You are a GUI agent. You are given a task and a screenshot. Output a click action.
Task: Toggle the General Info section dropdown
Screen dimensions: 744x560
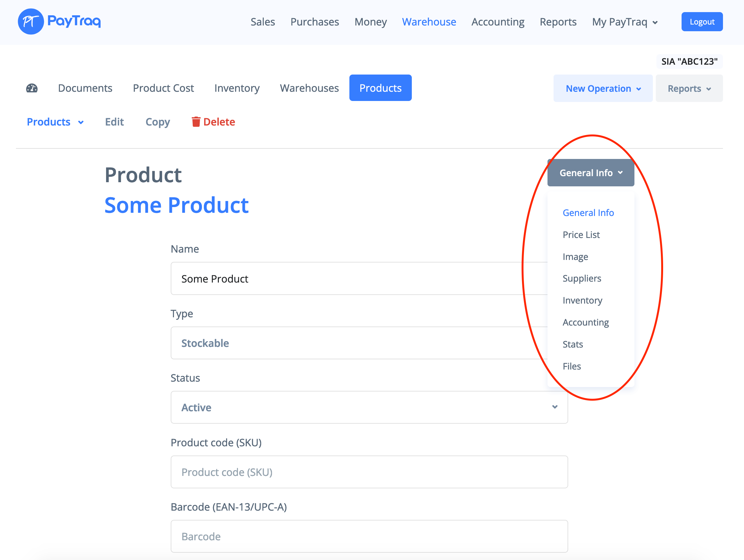click(x=590, y=173)
